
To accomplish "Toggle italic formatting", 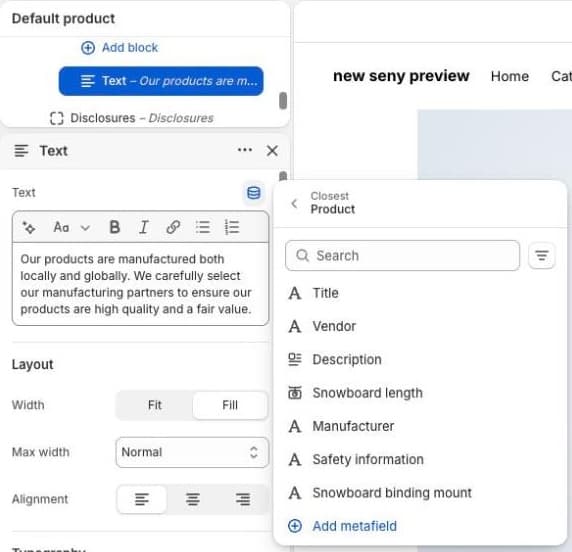I will [x=144, y=227].
